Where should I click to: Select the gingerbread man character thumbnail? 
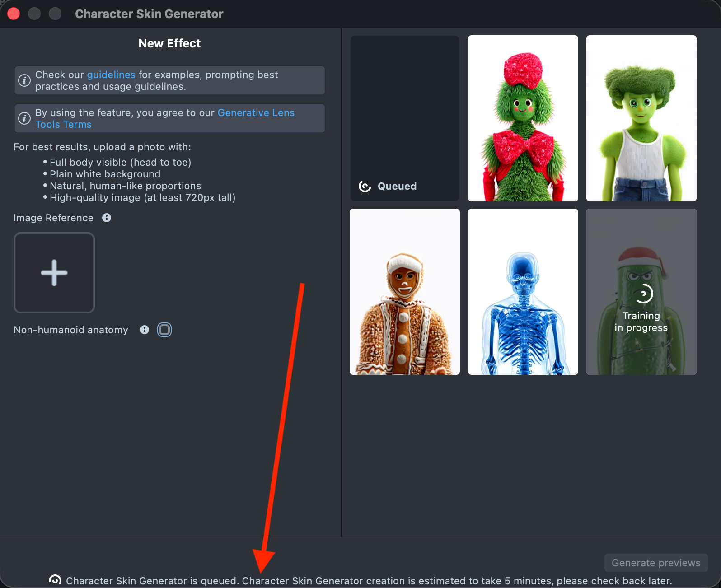tap(404, 292)
